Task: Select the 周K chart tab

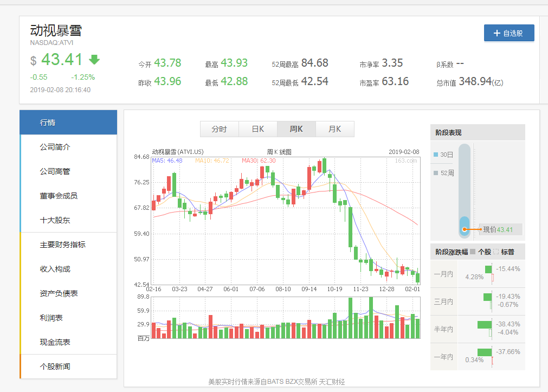Action: [296, 129]
